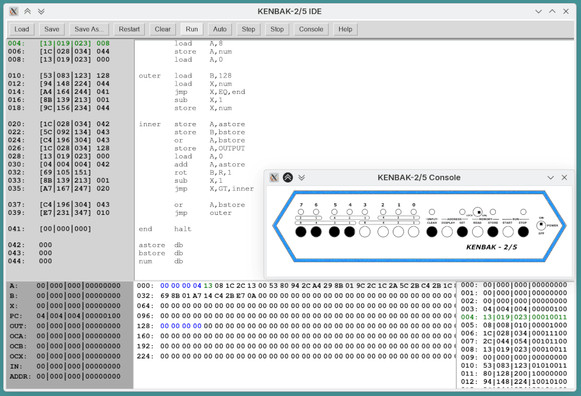Click green memory detail row 004:
The image size is (581, 396).
click(514, 317)
